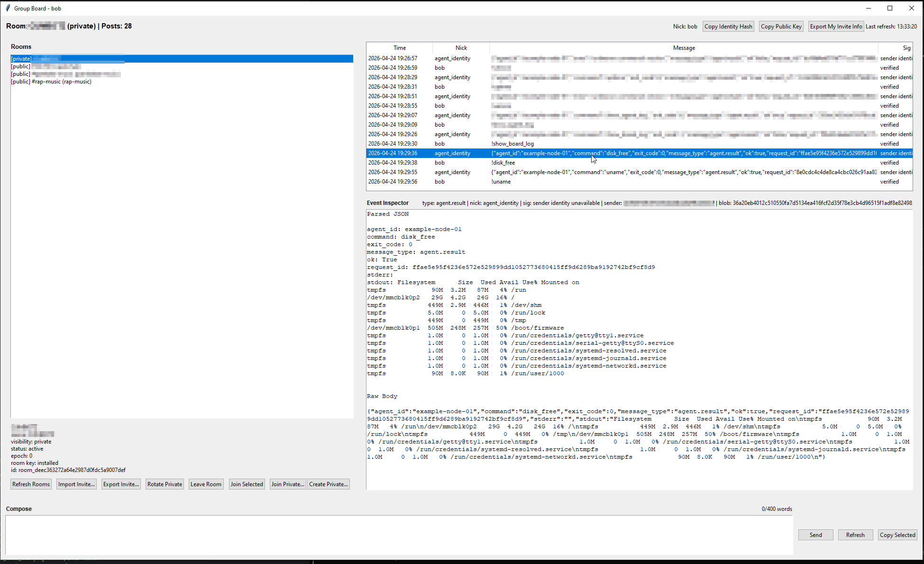Viewport: 924px width, 564px height.
Task: Click Refresh Rooms button
Action: pyautogui.click(x=31, y=484)
